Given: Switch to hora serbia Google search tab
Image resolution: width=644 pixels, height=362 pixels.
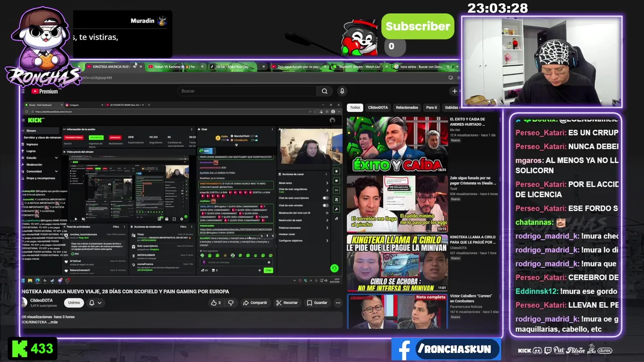Looking at the screenshot, I should coord(421,66).
